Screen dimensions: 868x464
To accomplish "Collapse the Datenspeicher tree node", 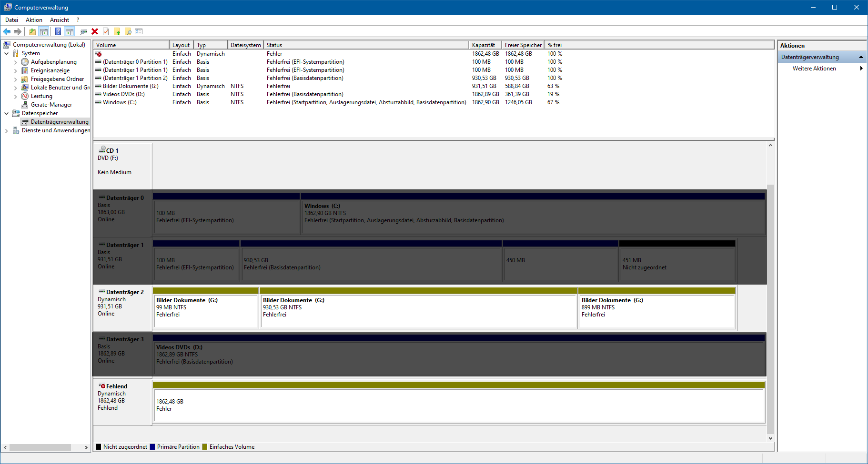I will (x=6, y=113).
